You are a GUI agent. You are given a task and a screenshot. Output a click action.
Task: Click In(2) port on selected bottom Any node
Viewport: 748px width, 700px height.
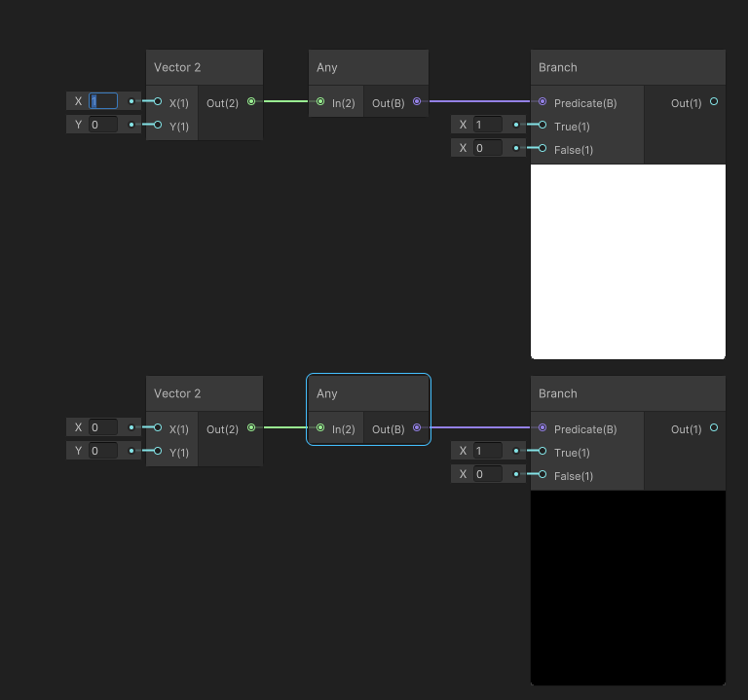pyautogui.click(x=320, y=427)
